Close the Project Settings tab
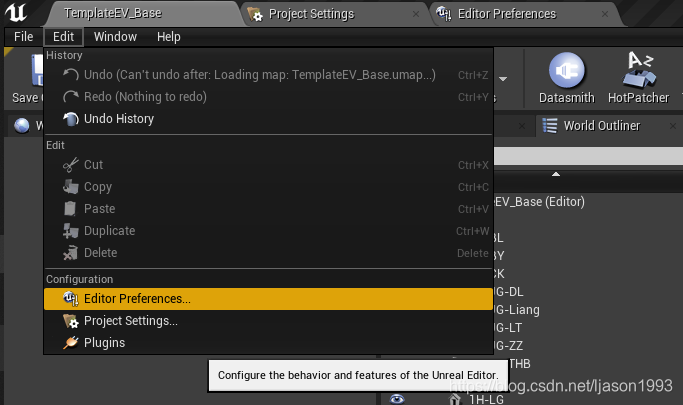The width and height of the screenshot is (683, 405). pos(416,14)
